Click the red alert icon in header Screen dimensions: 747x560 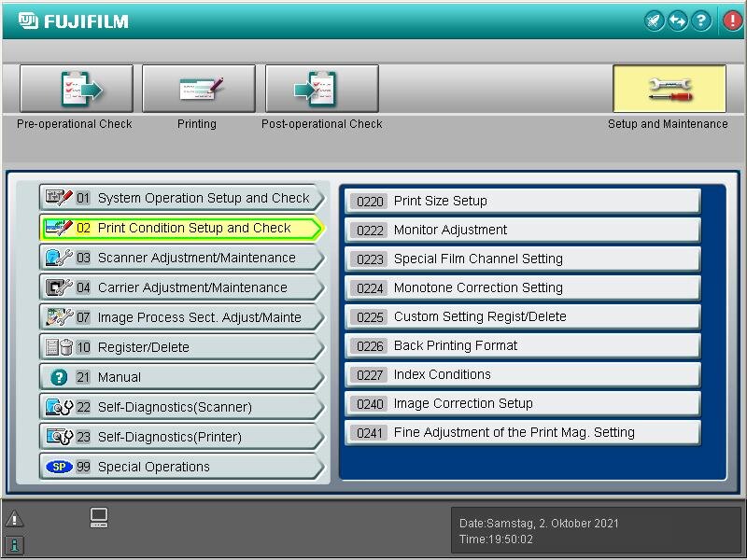click(x=732, y=21)
